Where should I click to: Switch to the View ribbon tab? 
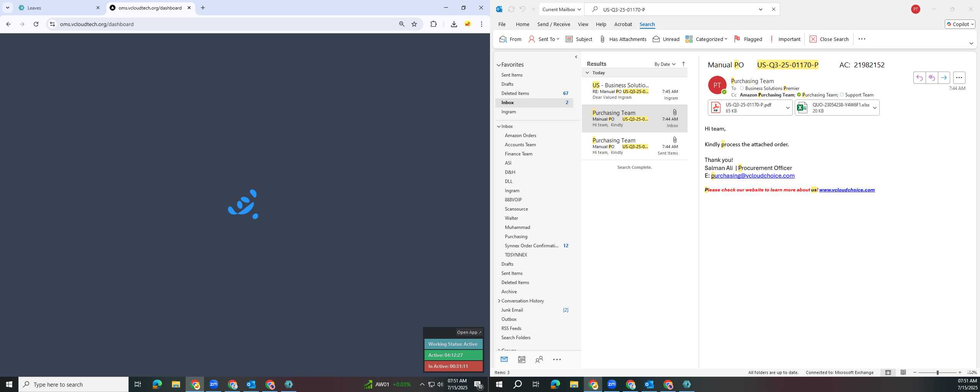pyautogui.click(x=583, y=24)
